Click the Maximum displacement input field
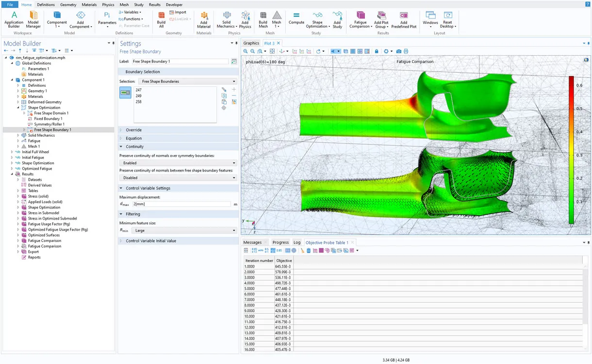Screen dimensions: 592x364 click(181, 204)
